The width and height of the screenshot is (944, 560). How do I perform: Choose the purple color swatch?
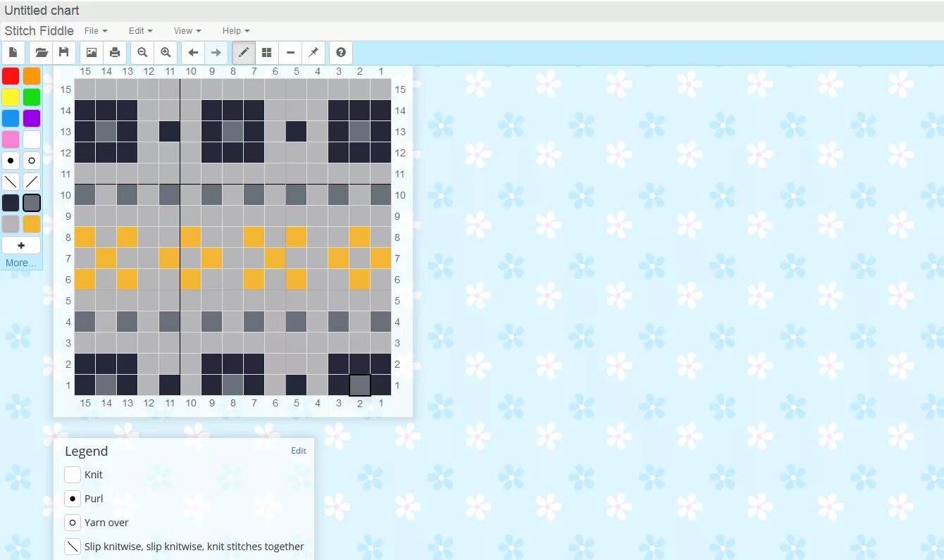click(32, 118)
